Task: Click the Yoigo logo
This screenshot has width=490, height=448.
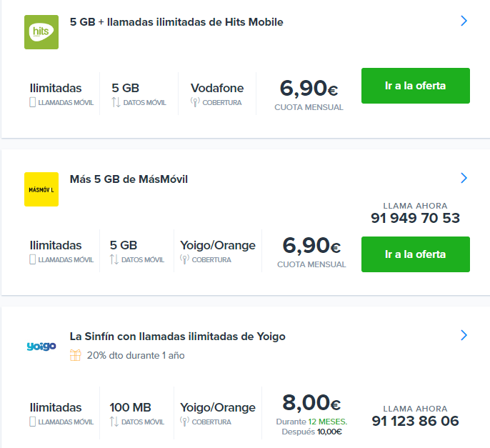Action: [41, 346]
